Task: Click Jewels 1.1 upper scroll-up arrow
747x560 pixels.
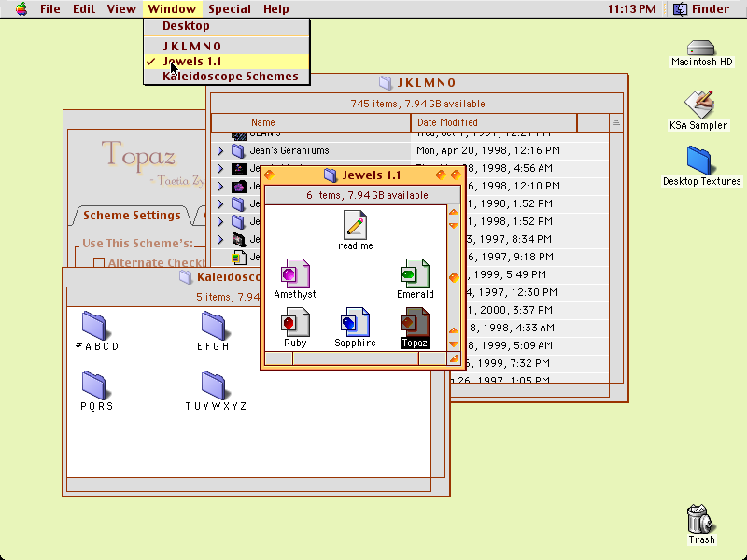Action: coord(454,212)
